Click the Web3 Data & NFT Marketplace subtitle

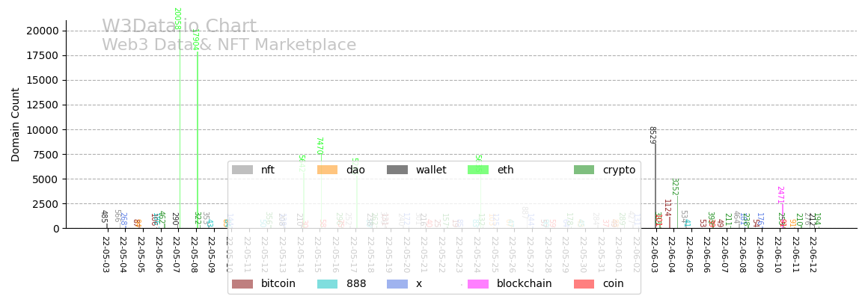click(x=229, y=46)
